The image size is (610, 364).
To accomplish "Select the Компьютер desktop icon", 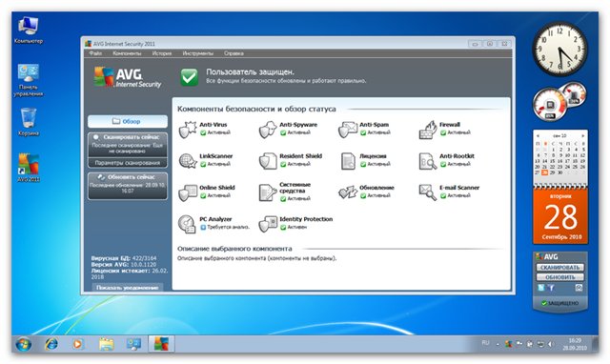I will (x=28, y=30).
